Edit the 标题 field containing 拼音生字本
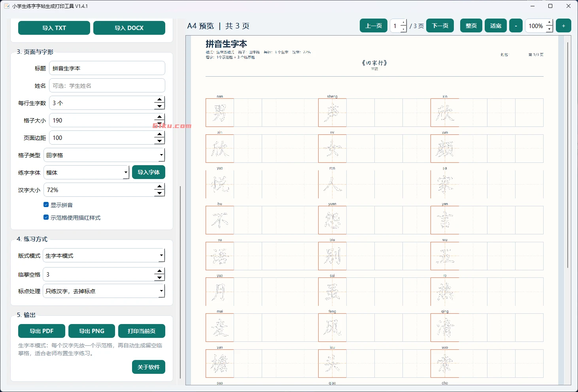The height and width of the screenshot is (392, 578). tap(107, 68)
